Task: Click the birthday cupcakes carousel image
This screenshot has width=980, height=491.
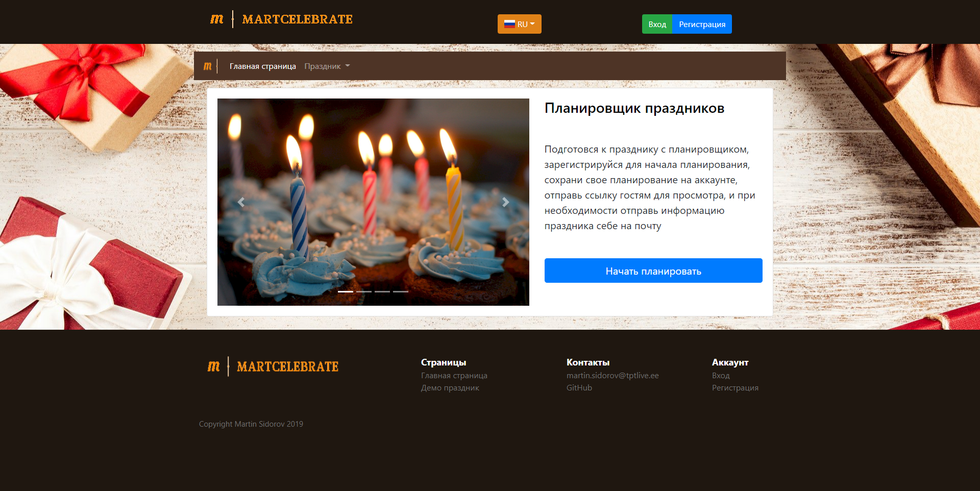Action: [x=373, y=202]
